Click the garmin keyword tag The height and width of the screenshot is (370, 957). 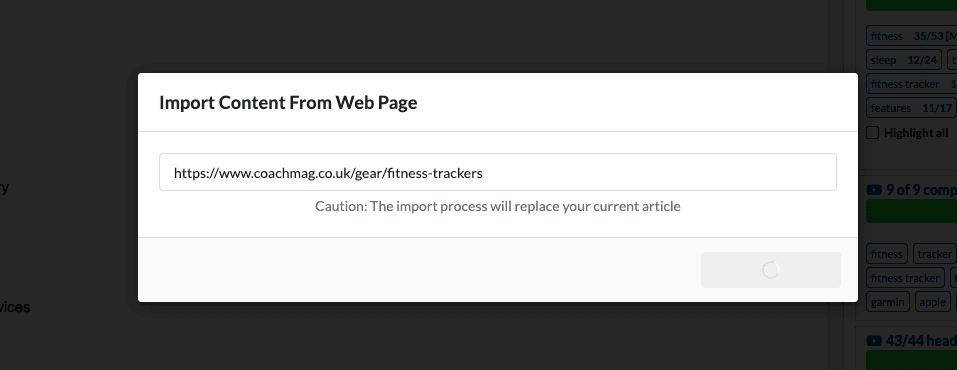tap(887, 302)
